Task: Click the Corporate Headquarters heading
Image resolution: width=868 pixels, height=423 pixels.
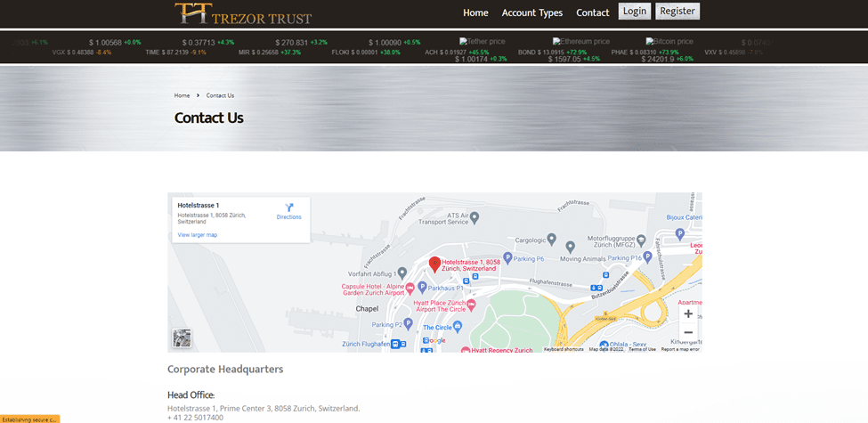Action: 225,370
